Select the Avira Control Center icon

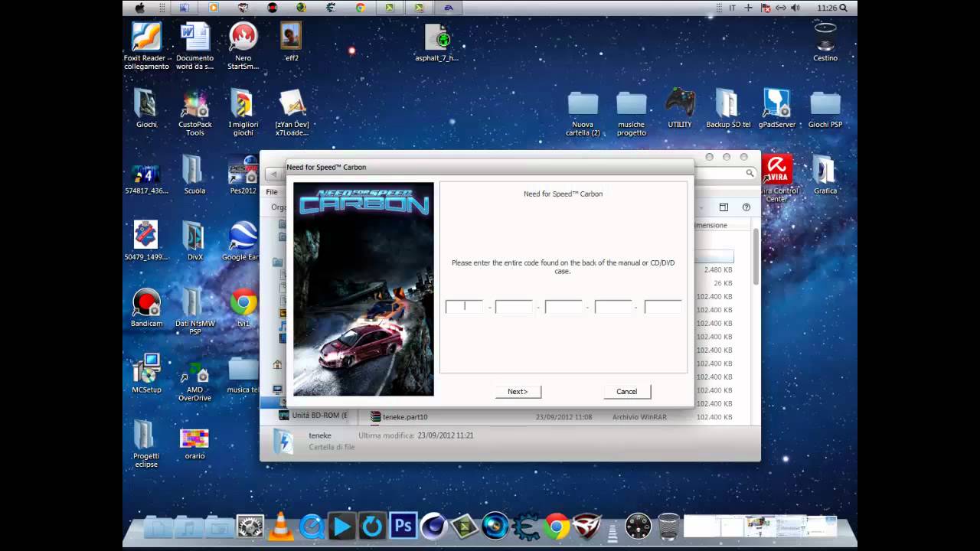pyautogui.click(x=776, y=178)
